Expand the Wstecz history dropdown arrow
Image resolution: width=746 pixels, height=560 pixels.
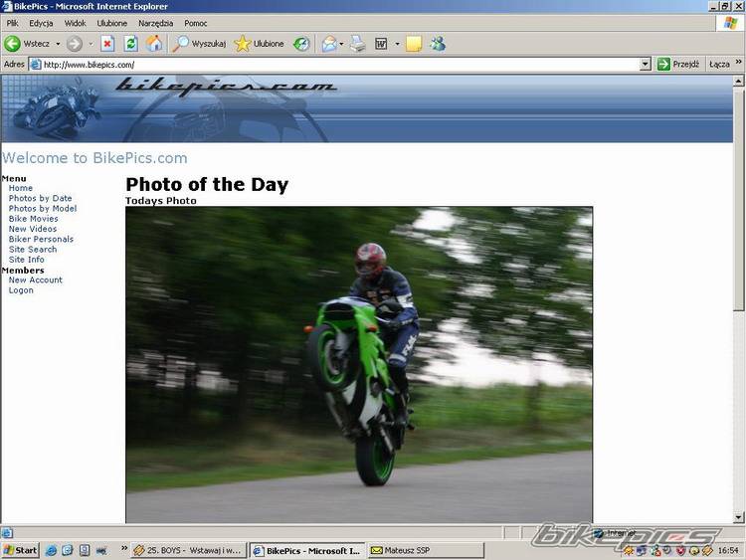[x=58, y=44]
